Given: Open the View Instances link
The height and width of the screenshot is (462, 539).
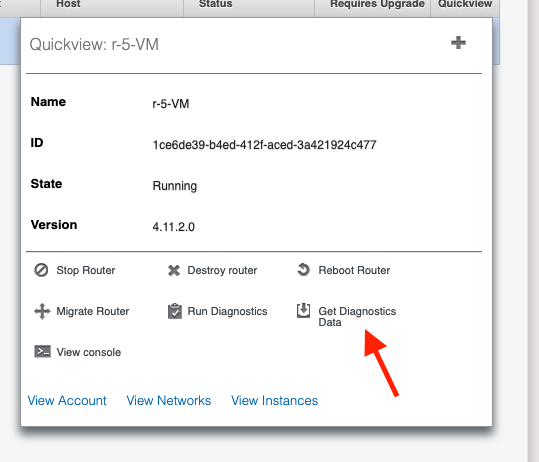Looking at the screenshot, I should (x=275, y=401).
